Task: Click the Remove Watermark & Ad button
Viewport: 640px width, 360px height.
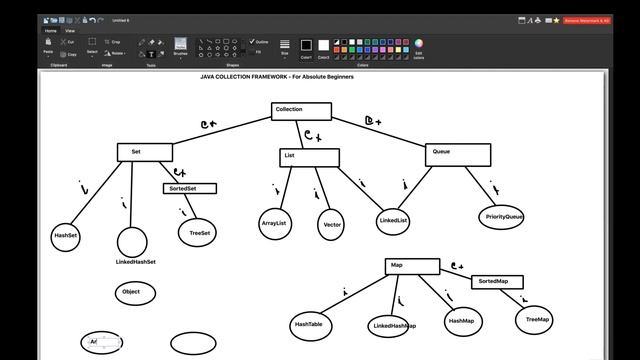Action: tap(587, 20)
